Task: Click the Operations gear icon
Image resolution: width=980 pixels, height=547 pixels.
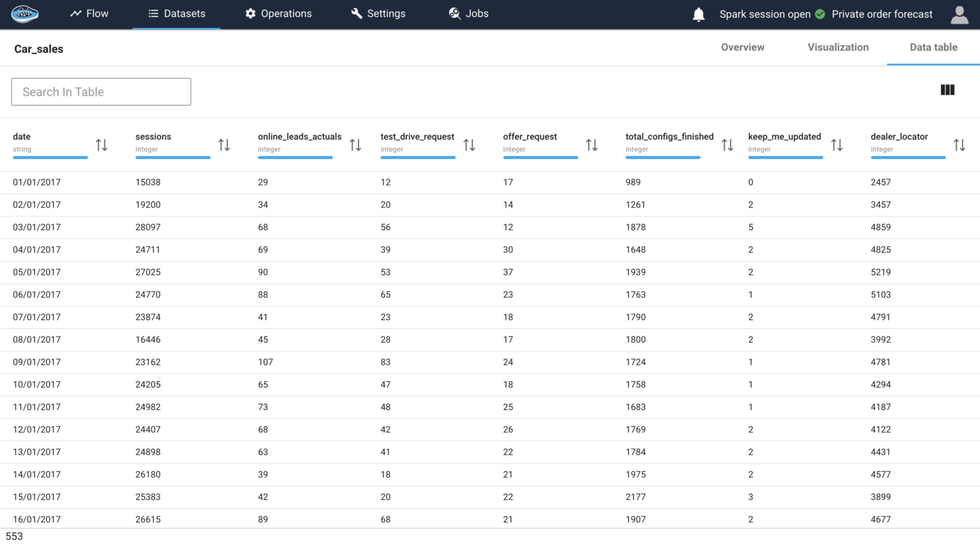Action: coord(251,13)
